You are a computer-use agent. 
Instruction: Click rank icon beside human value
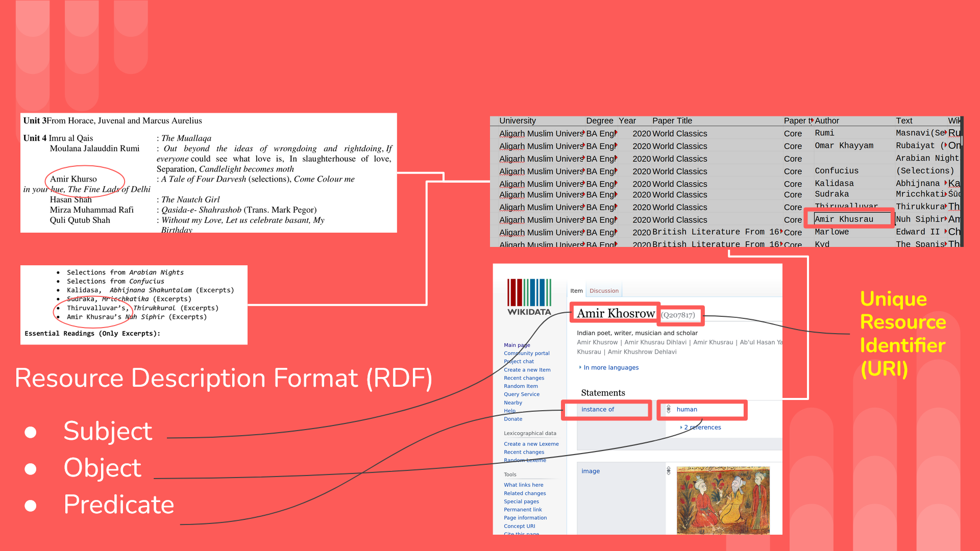[x=669, y=409]
